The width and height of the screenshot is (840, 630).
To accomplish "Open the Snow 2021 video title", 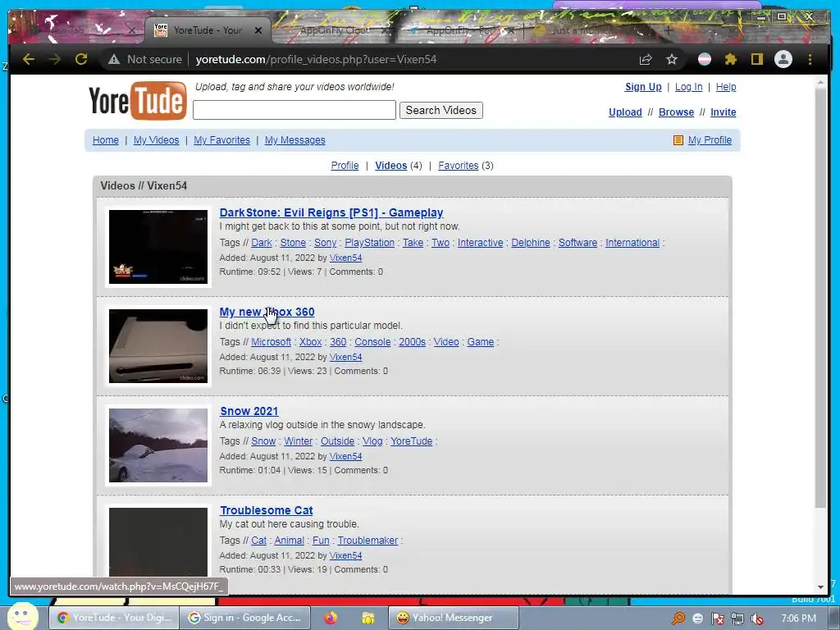I will 249,411.
